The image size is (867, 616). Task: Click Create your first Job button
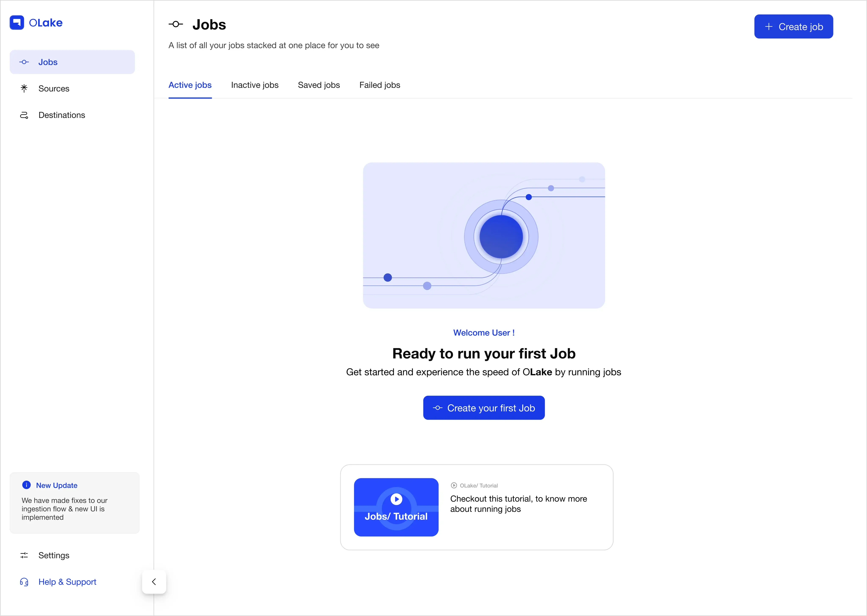484,408
